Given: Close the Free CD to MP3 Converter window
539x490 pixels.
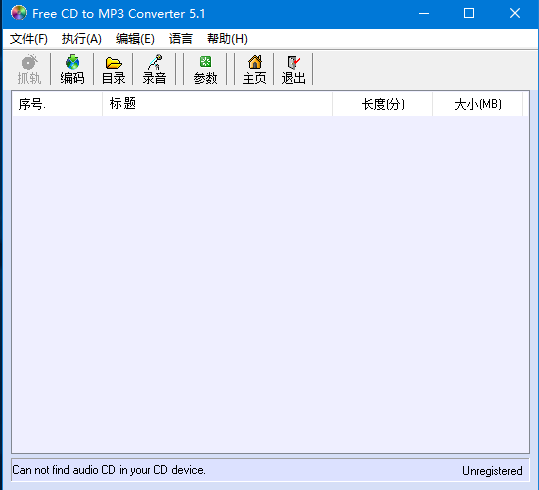Looking at the screenshot, I should (515, 13).
